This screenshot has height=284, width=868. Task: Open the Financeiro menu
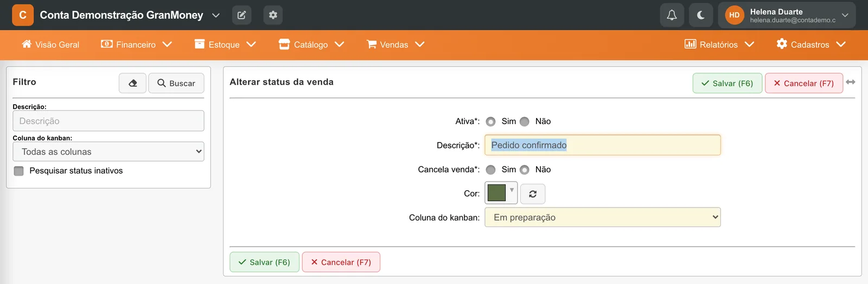click(x=136, y=44)
